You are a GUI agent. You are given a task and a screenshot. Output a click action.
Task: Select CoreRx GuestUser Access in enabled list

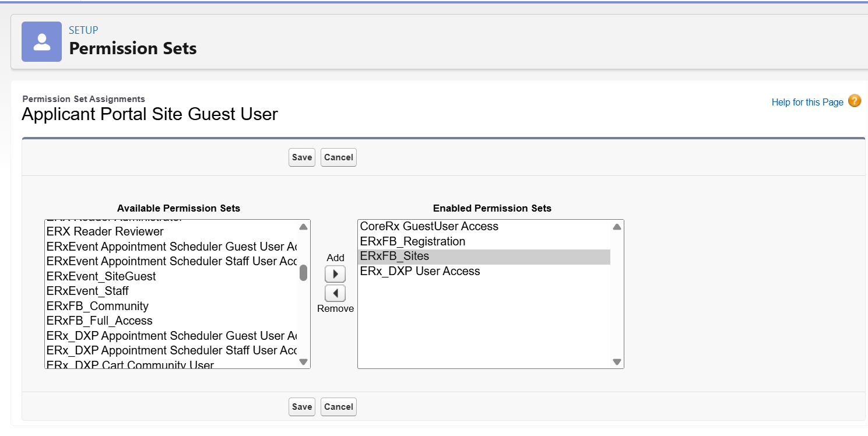[429, 226]
